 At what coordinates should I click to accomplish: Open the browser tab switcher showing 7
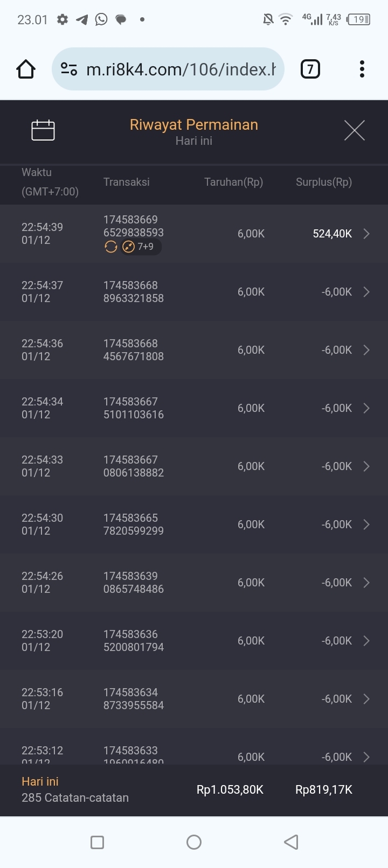[x=310, y=69]
